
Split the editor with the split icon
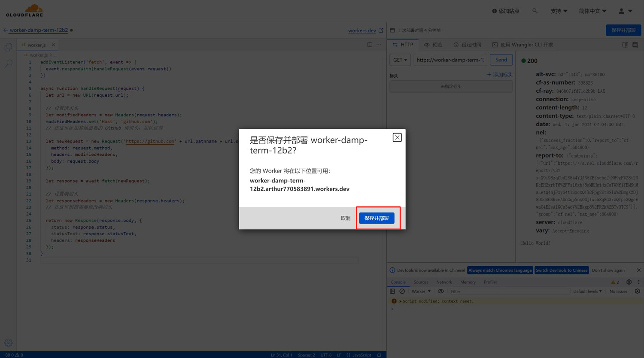pos(370,45)
